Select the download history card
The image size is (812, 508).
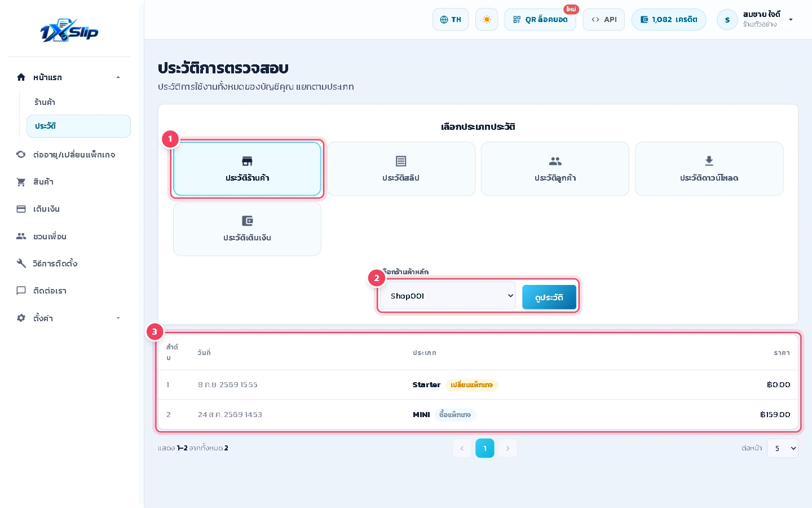709,169
